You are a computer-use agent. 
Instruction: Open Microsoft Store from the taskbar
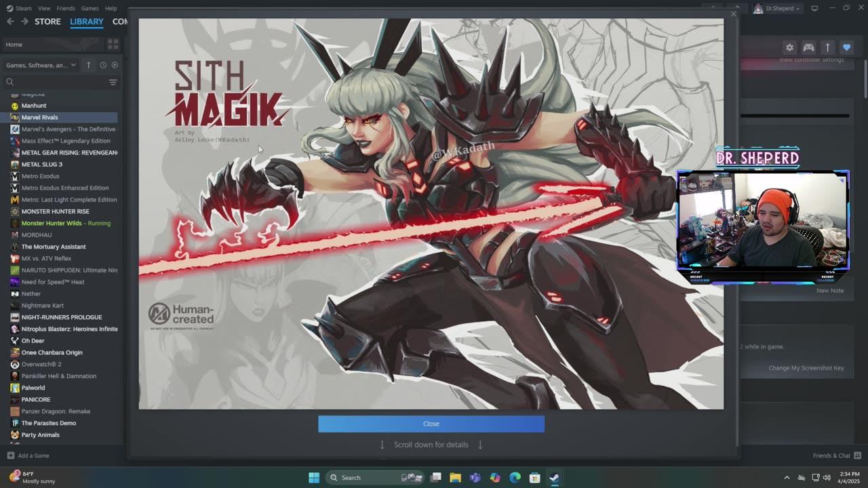coord(534,477)
